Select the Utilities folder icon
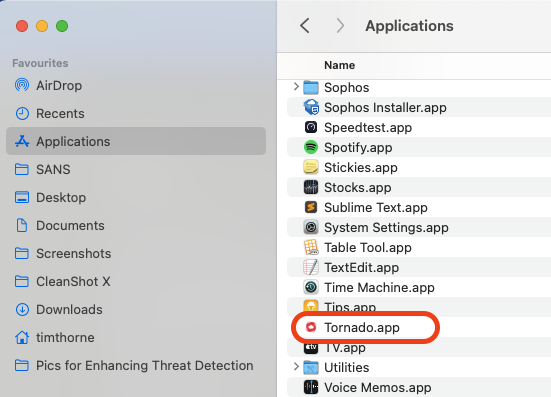Viewport: 551px width, 397px height. [x=311, y=367]
